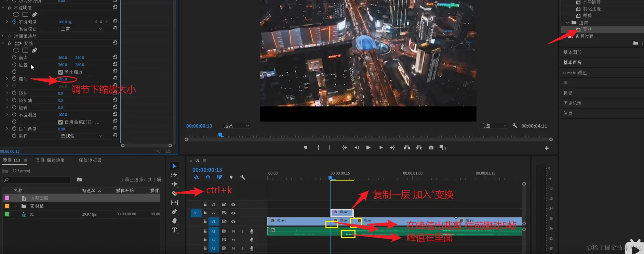The width and height of the screenshot is (644, 254).
Task: Open the 适合 zoom level dropdown
Action: tap(236, 126)
